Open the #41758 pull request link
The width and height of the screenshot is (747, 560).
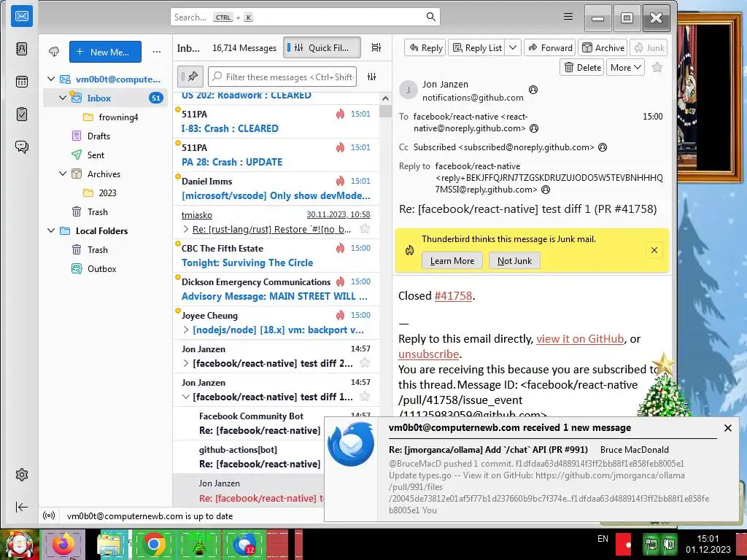[x=453, y=296]
